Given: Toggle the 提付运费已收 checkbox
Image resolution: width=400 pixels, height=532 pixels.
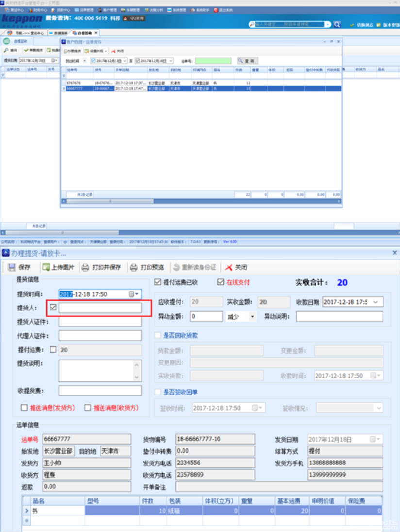Looking at the screenshot, I should point(157,282).
